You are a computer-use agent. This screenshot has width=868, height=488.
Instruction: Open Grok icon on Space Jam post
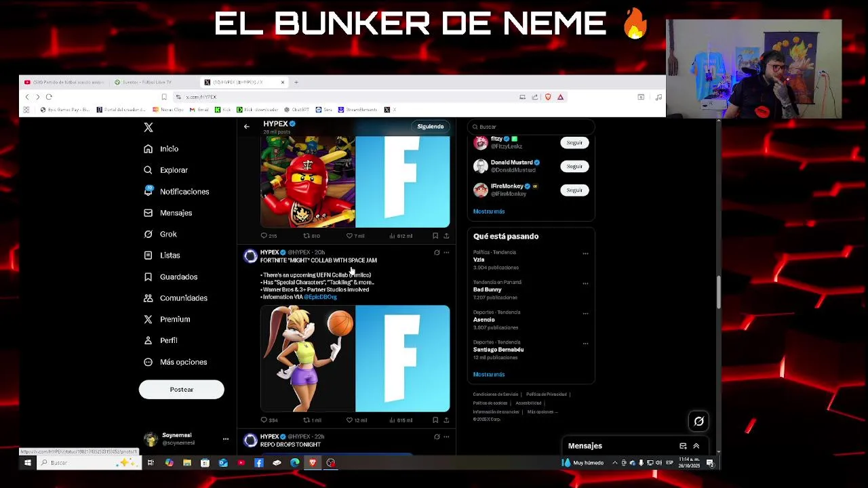pos(437,253)
